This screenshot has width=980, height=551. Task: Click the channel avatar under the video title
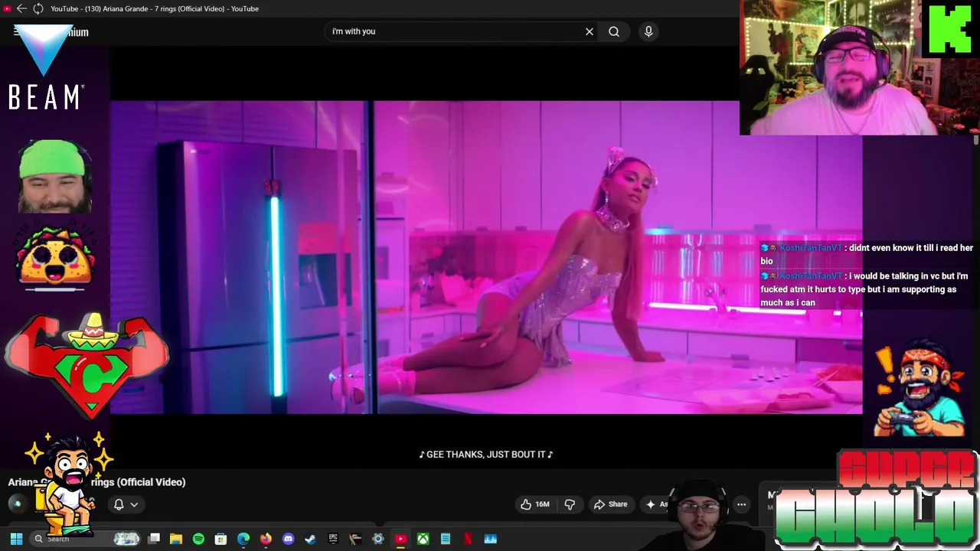[x=18, y=504]
